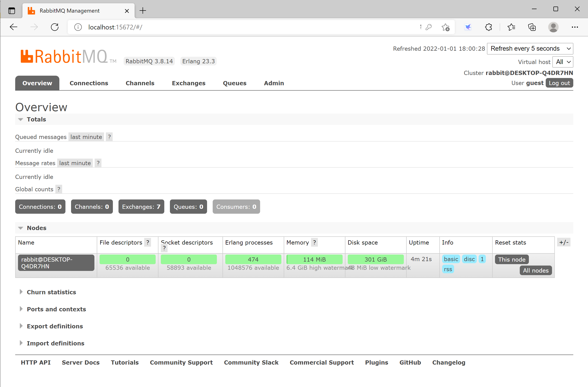Open the Refresh every 5 seconds dropdown
The image size is (588, 387).
[530, 49]
